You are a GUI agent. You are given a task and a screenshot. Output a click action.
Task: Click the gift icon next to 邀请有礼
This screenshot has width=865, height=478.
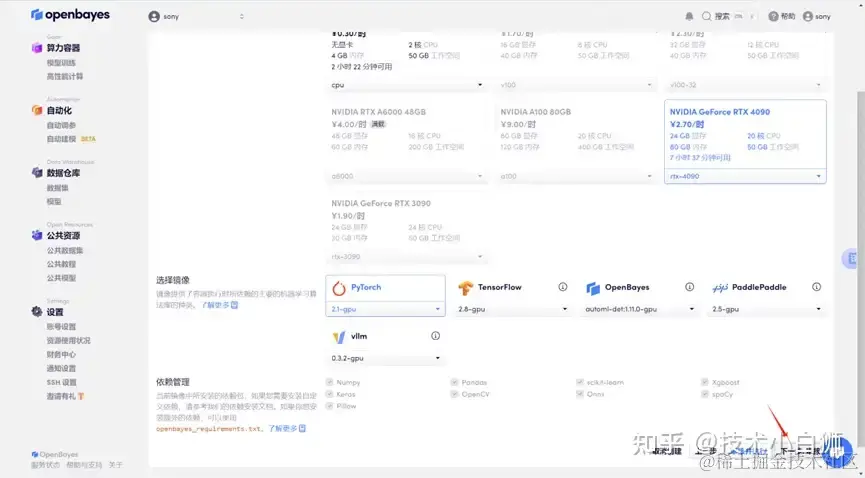(81, 396)
